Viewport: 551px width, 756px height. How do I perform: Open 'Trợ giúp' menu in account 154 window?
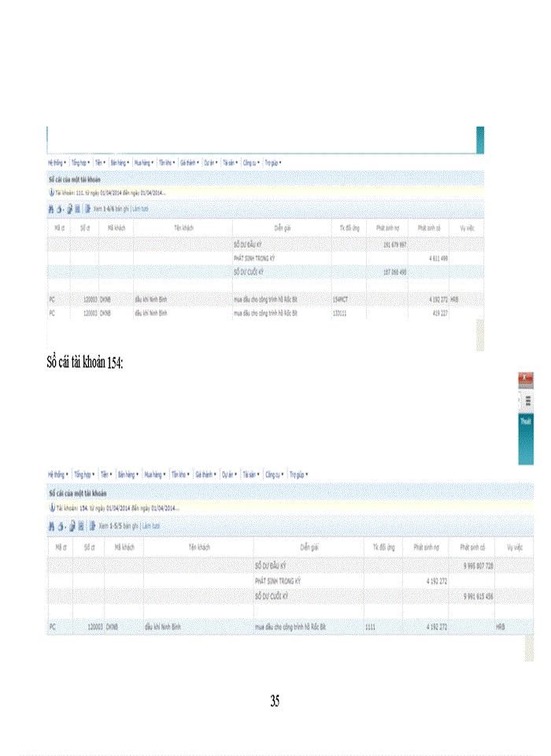pyautogui.click(x=298, y=475)
